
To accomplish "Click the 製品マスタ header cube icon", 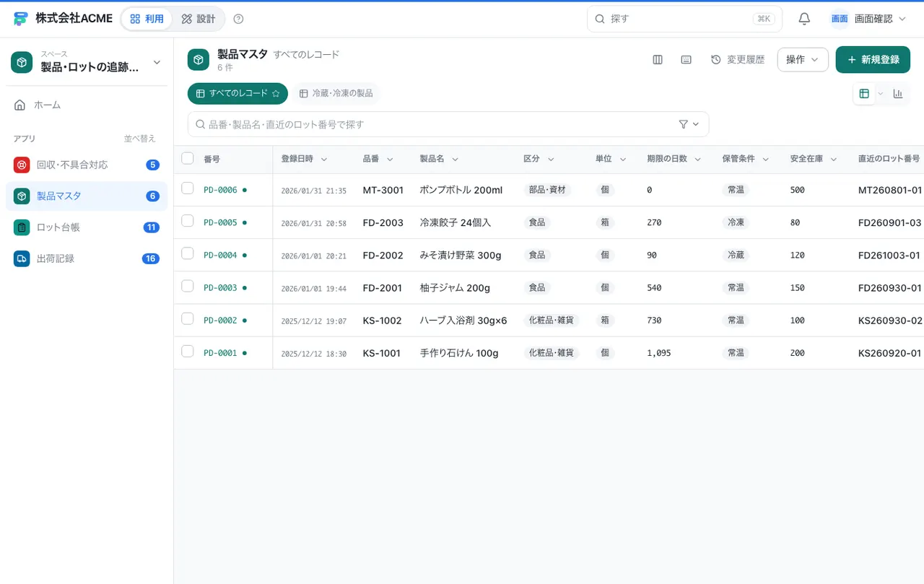I will click(x=199, y=60).
